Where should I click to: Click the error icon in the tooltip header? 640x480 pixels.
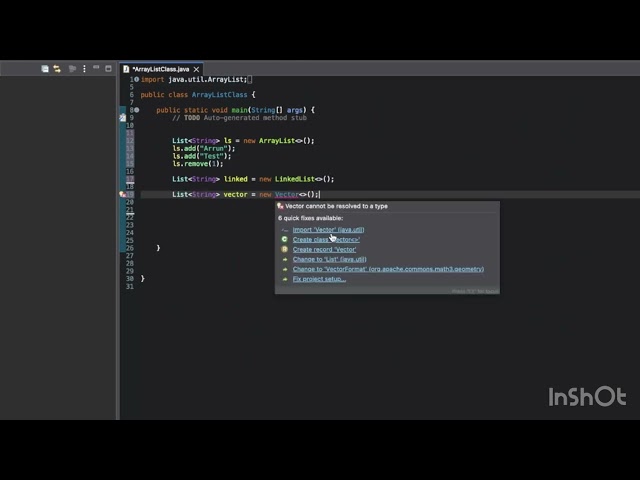tap(280, 206)
